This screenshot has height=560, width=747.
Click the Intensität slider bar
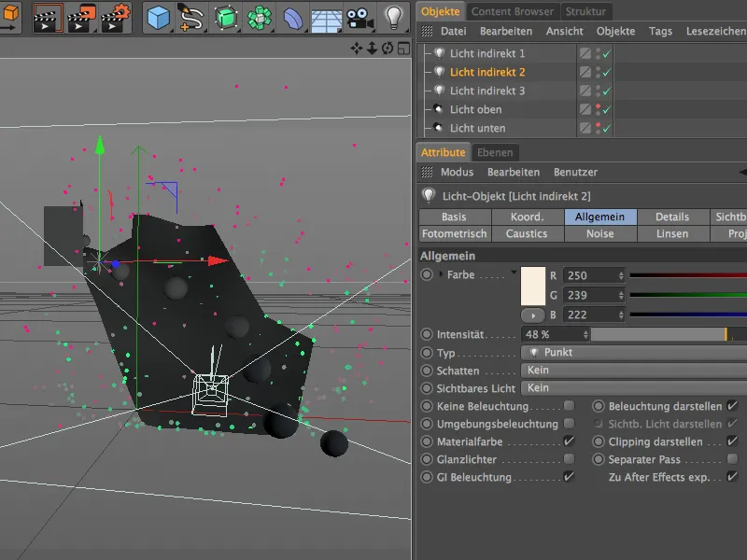click(669, 334)
